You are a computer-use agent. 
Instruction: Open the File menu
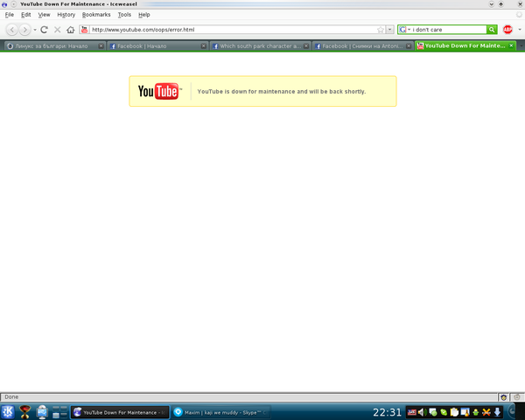(10, 15)
